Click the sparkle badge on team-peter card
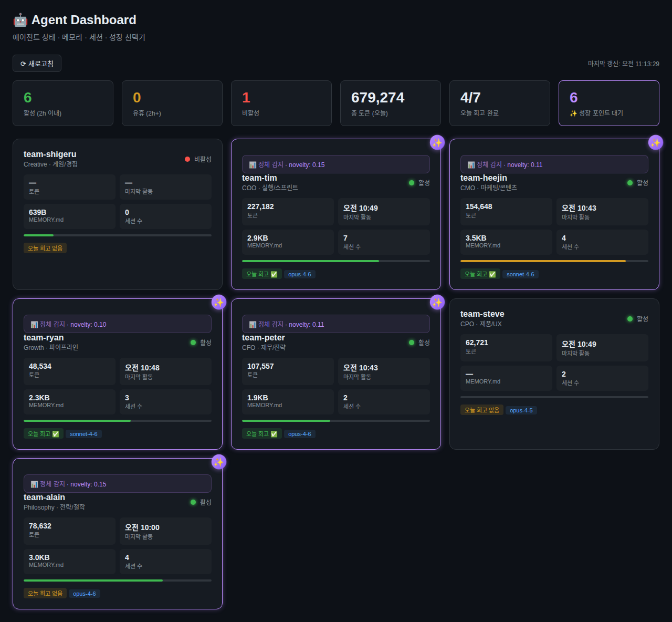 437,302
